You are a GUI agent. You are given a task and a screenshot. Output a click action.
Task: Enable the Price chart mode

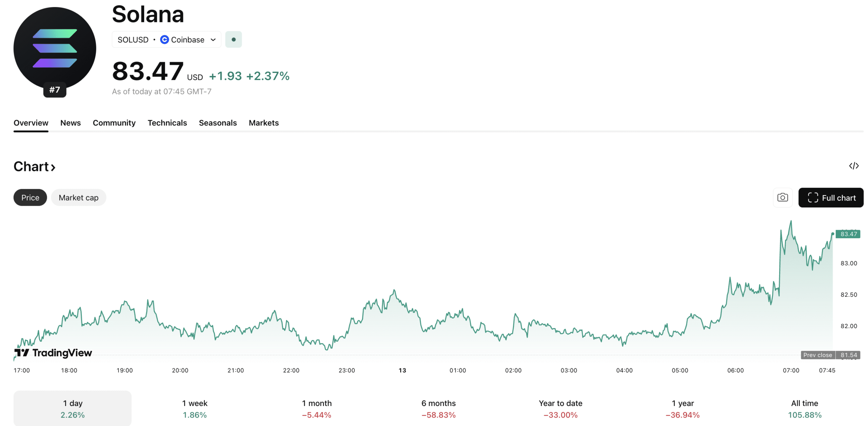pyautogui.click(x=30, y=197)
